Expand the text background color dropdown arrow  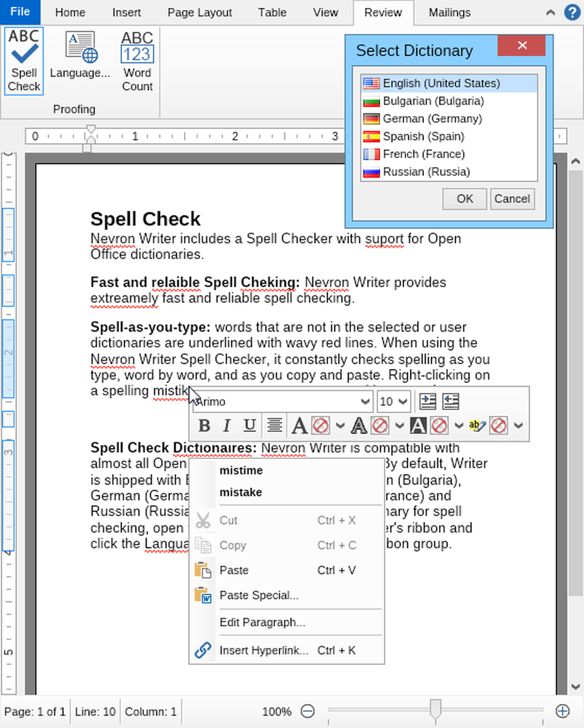click(x=459, y=426)
